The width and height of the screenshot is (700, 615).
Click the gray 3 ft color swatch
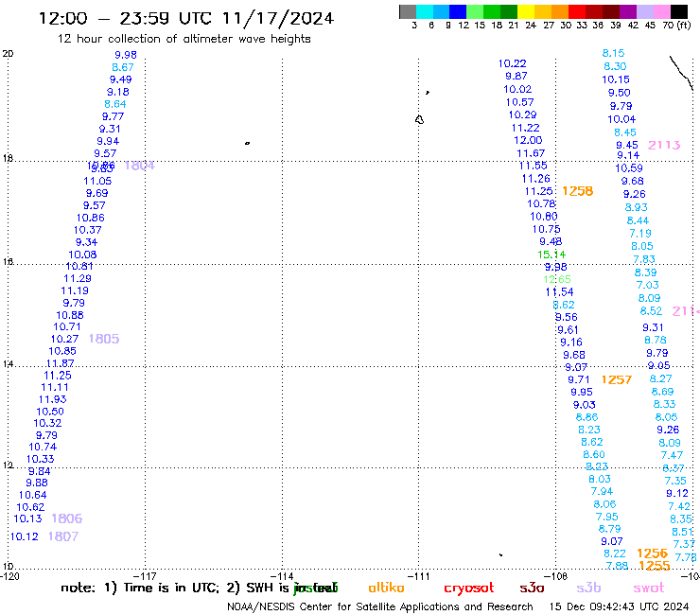(x=408, y=11)
